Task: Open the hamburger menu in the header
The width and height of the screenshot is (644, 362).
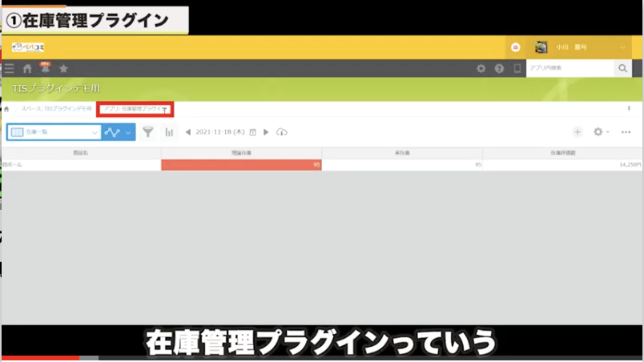Action: pyautogui.click(x=9, y=69)
